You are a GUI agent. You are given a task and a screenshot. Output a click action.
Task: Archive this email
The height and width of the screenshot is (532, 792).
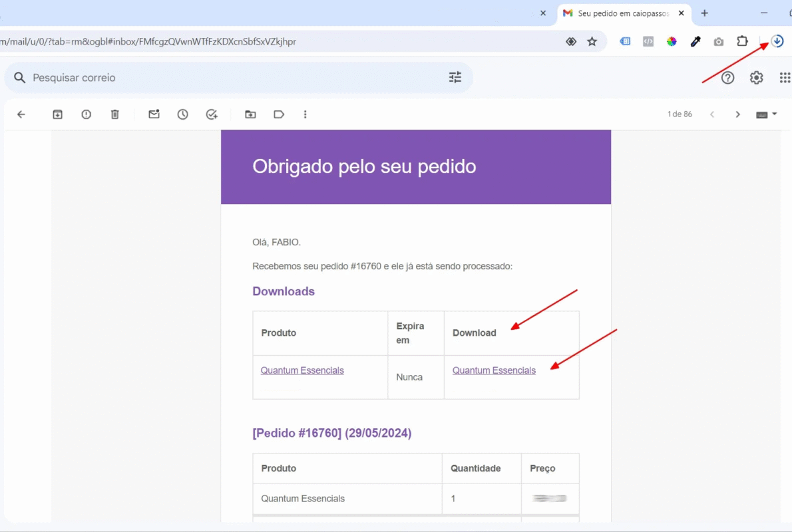click(58, 114)
